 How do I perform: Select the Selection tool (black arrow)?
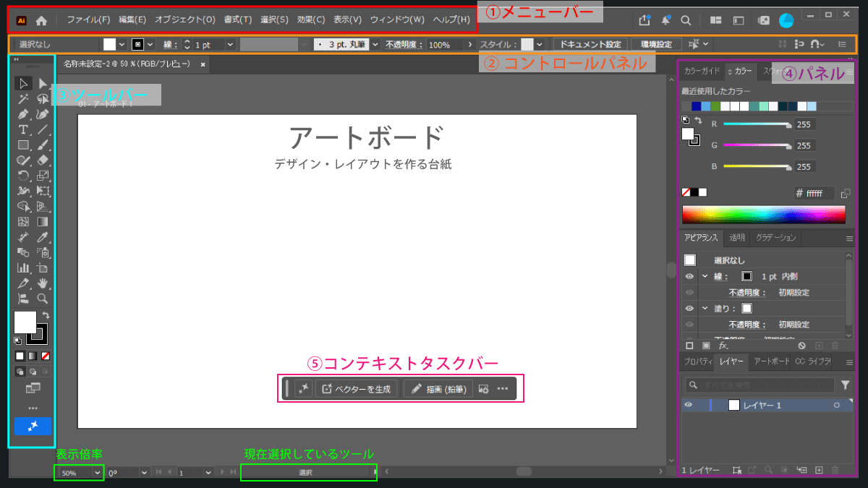[23, 84]
